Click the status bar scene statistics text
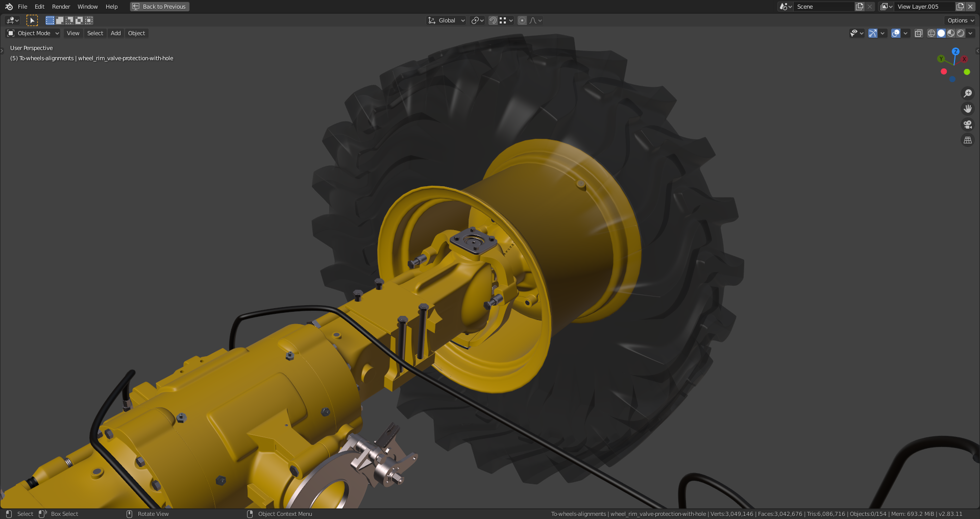The image size is (980, 519). [x=756, y=514]
